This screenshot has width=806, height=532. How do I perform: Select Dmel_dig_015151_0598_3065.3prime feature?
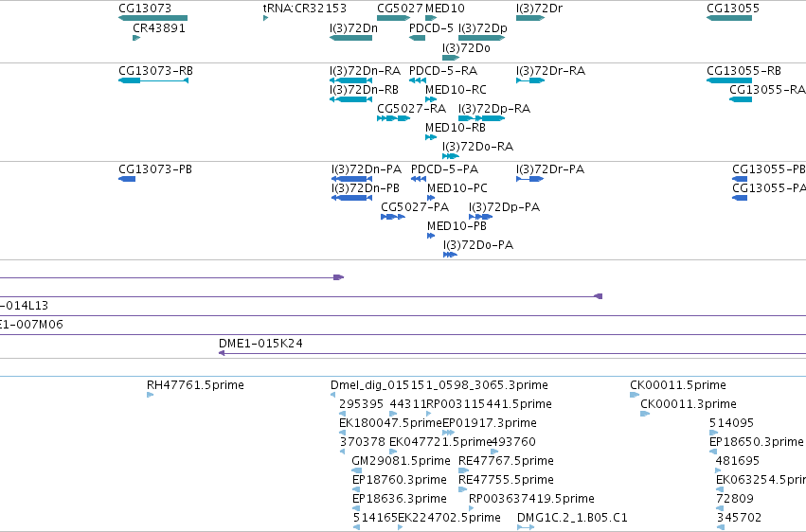coord(332,395)
